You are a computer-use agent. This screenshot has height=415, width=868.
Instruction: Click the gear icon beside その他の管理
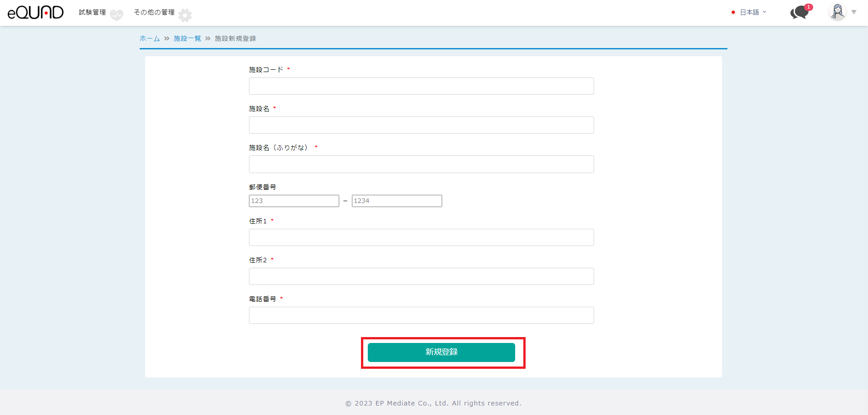coord(185,15)
